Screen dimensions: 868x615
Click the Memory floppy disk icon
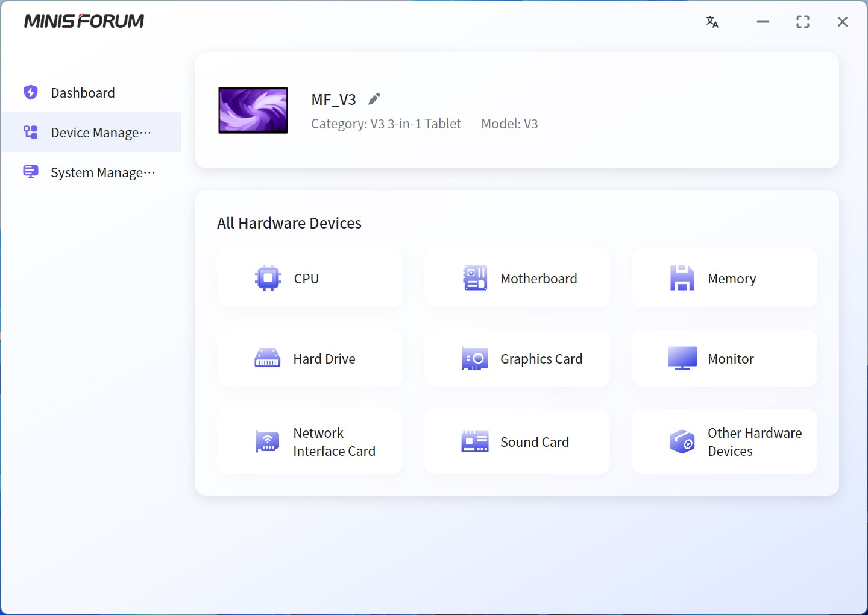[x=682, y=278]
